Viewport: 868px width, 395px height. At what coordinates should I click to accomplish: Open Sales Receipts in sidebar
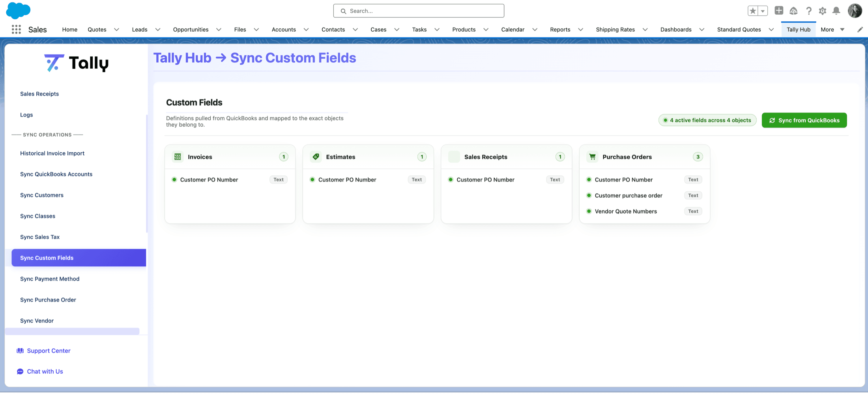39,94
